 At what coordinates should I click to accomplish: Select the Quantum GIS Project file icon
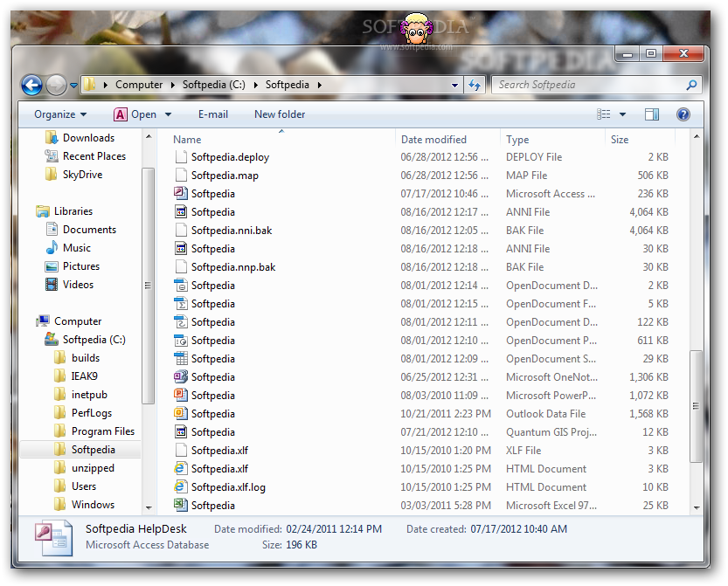click(181, 431)
